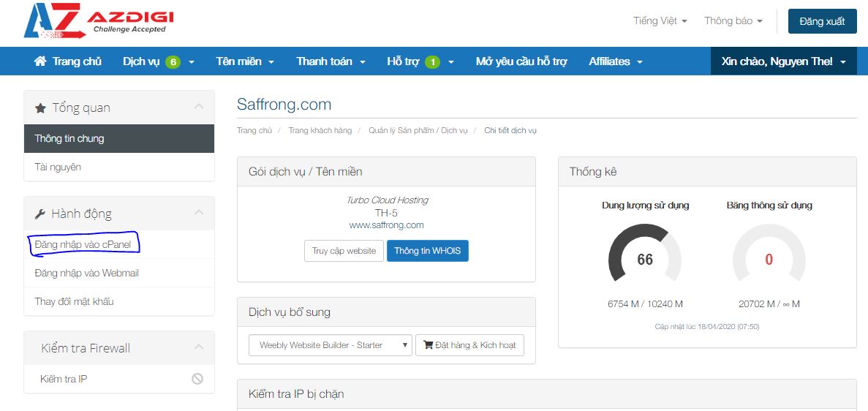The image size is (868, 411).
Task: Open the Thanh toán menu
Action: tap(331, 61)
